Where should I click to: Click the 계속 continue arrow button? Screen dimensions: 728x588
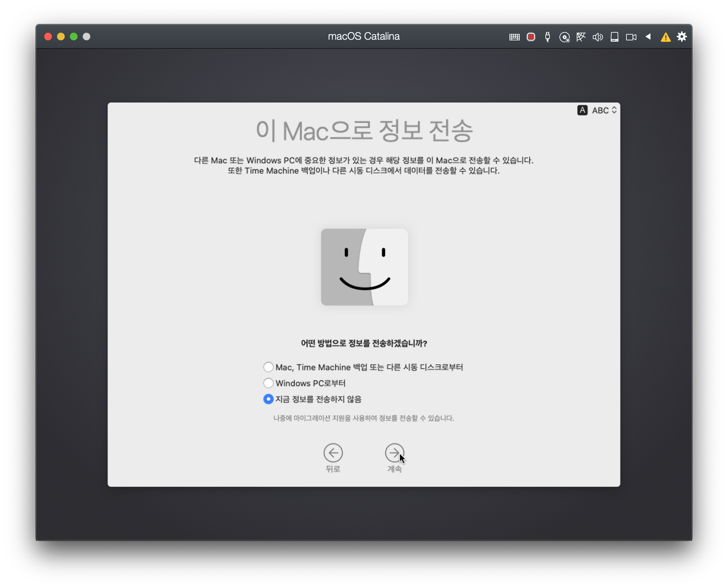pos(394,453)
